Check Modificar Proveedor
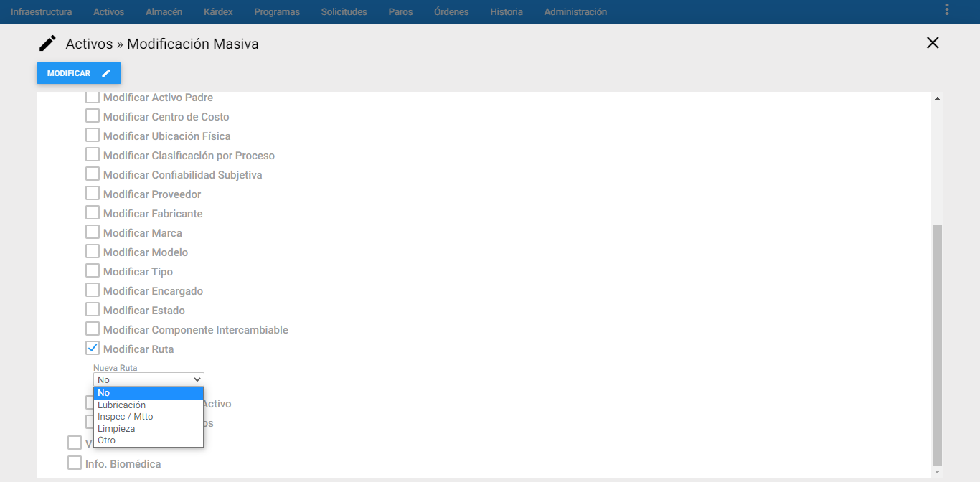The image size is (980, 482). point(93,194)
